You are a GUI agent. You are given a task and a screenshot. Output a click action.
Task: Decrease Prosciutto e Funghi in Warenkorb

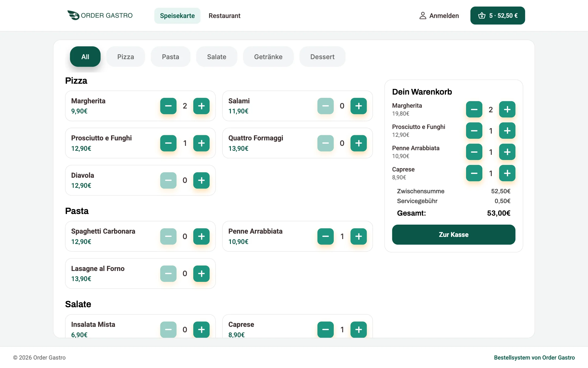[x=474, y=131]
